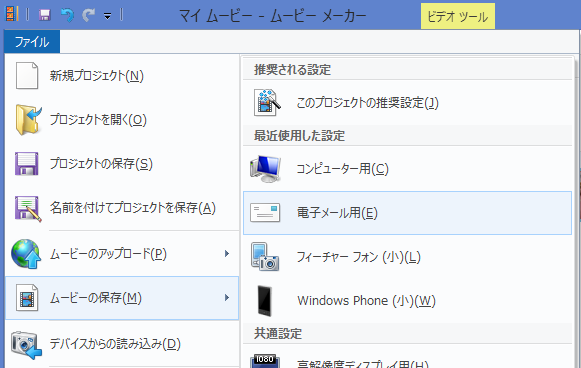The height and width of the screenshot is (368, 581).
Task: Select 電子メール用(E) save setting
Action: (407, 213)
